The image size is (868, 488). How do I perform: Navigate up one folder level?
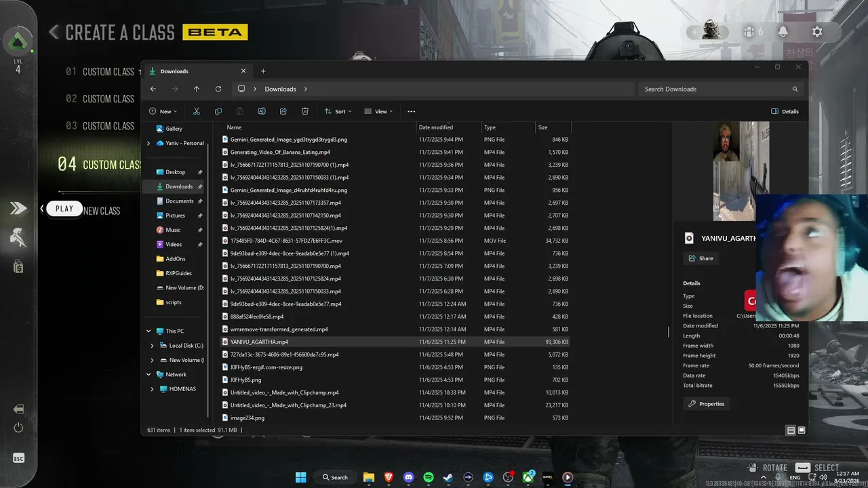pyautogui.click(x=197, y=89)
